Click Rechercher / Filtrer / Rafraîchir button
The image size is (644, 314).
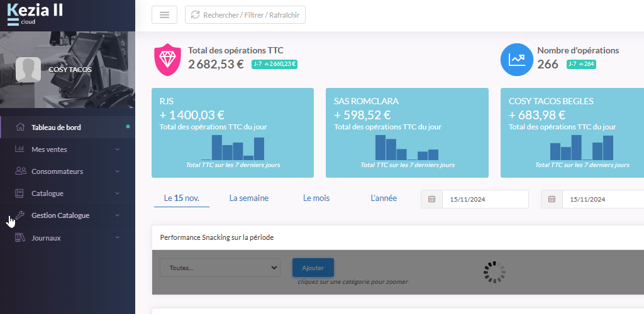(245, 15)
